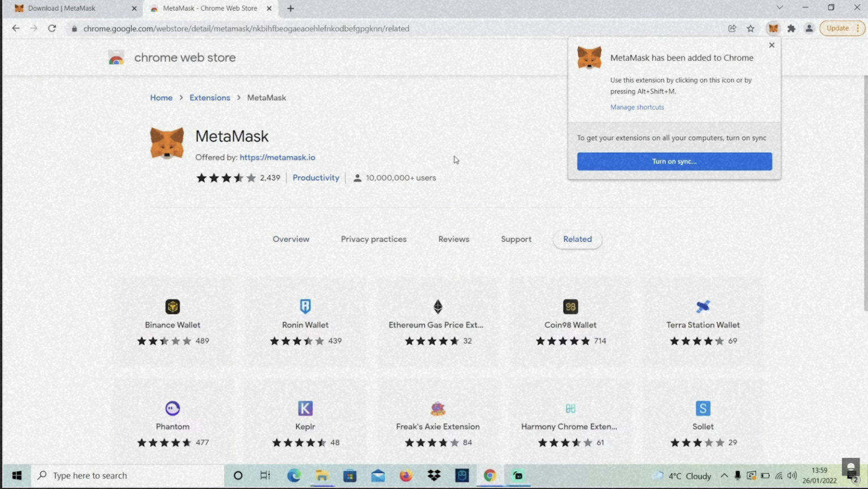868x489 pixels.
Task: Open Dropbox from the taskbar
Action: pyautogui.click(x=434, y=475)
